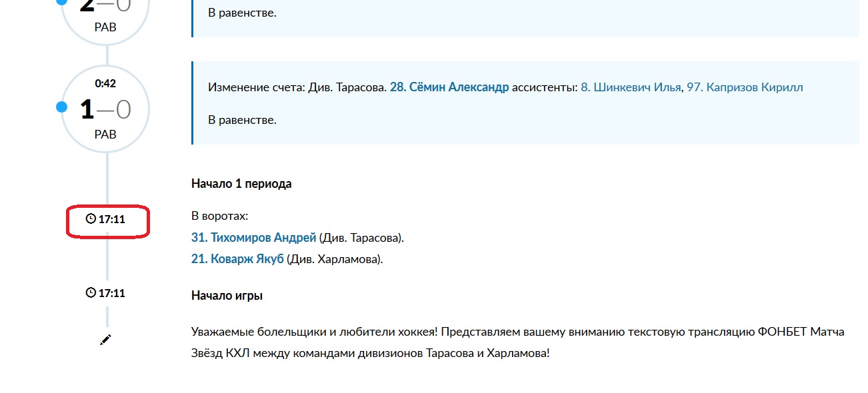This screenshot has width=868, height=393.
Task: Click the Начало игры heading
Action: tap(227, 295)
